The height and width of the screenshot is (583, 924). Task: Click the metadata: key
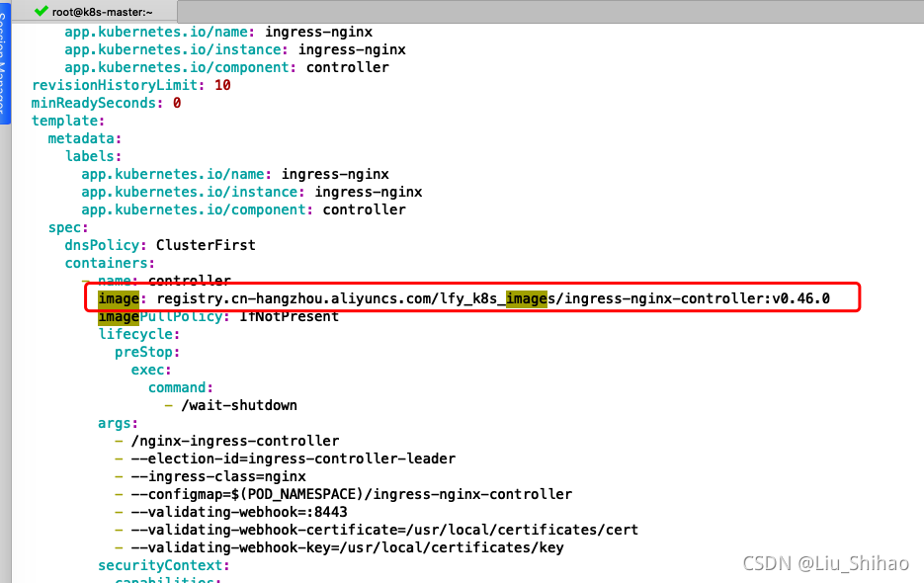[84, 138]
